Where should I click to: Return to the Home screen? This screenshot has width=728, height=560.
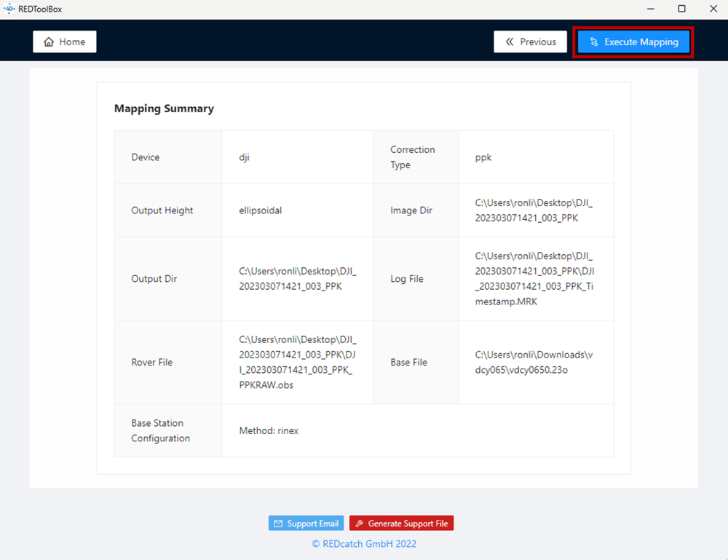(64, 42)
